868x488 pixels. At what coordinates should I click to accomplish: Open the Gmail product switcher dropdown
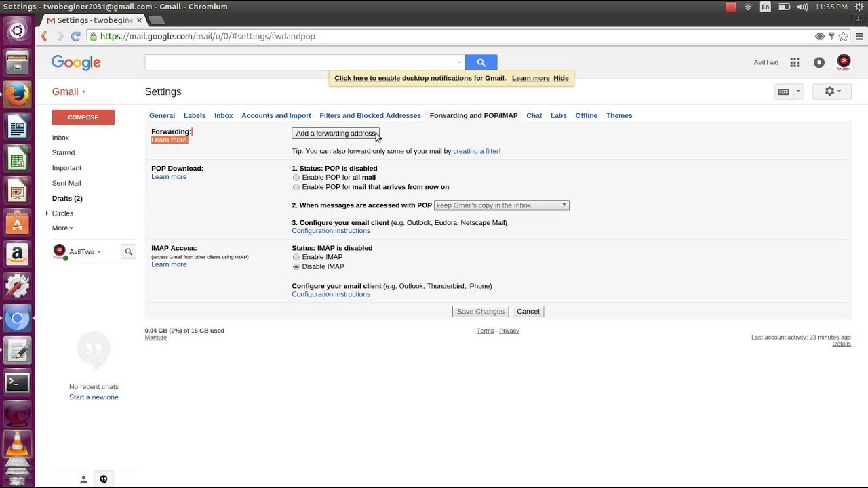click(x=69, y=91)
